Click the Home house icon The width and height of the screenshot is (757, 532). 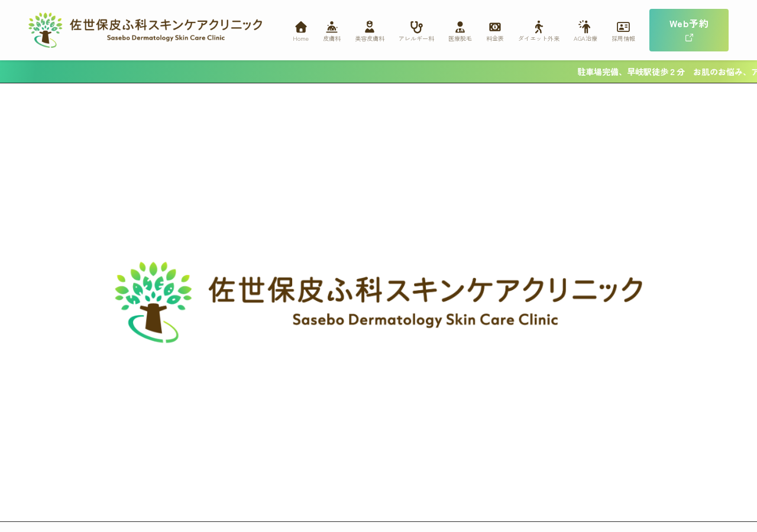(301, 27)
